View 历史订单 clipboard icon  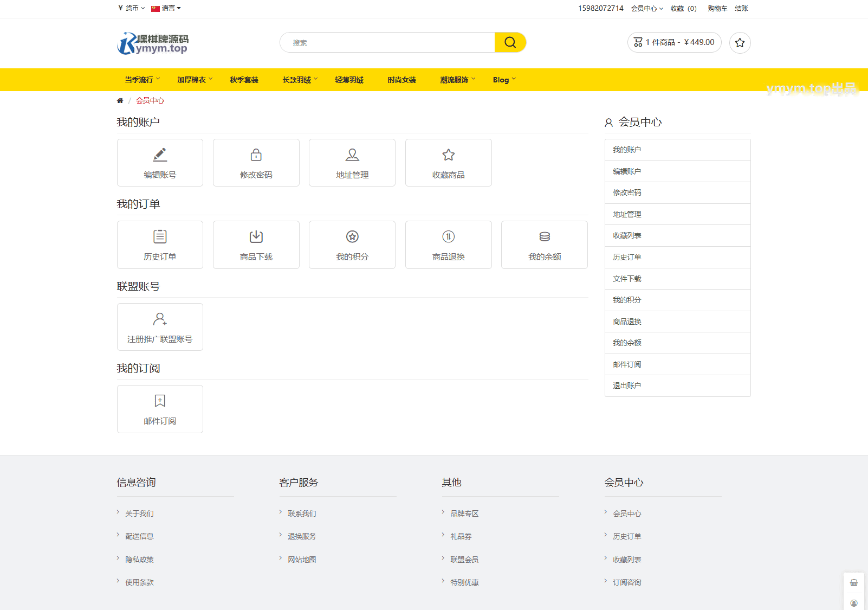click(160, 237)
